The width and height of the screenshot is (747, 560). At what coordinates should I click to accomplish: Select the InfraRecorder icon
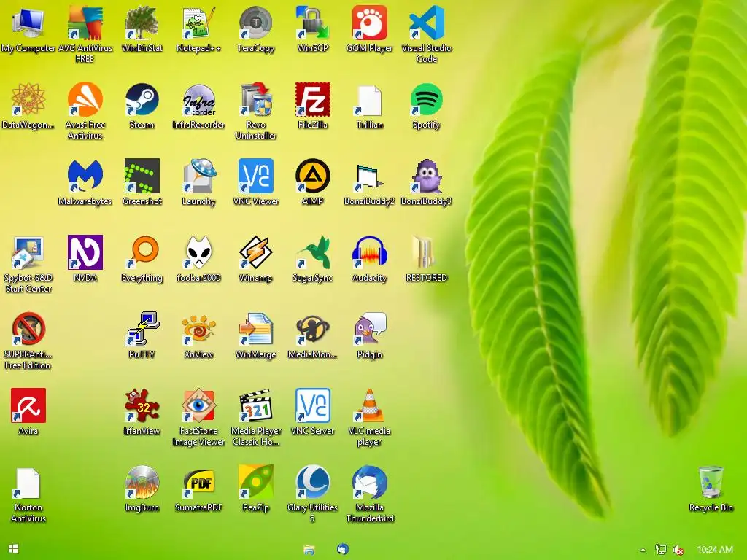click(x=198, y=99)
